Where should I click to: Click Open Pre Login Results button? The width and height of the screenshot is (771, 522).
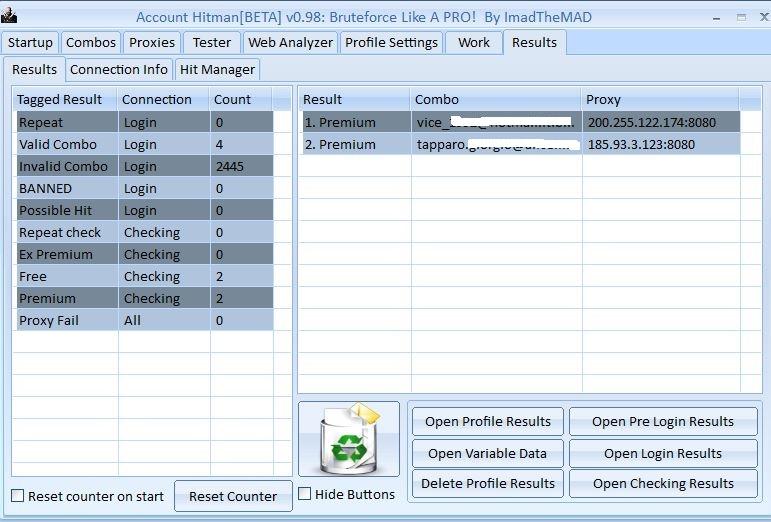pyautogui.click(x=662, y=421)
